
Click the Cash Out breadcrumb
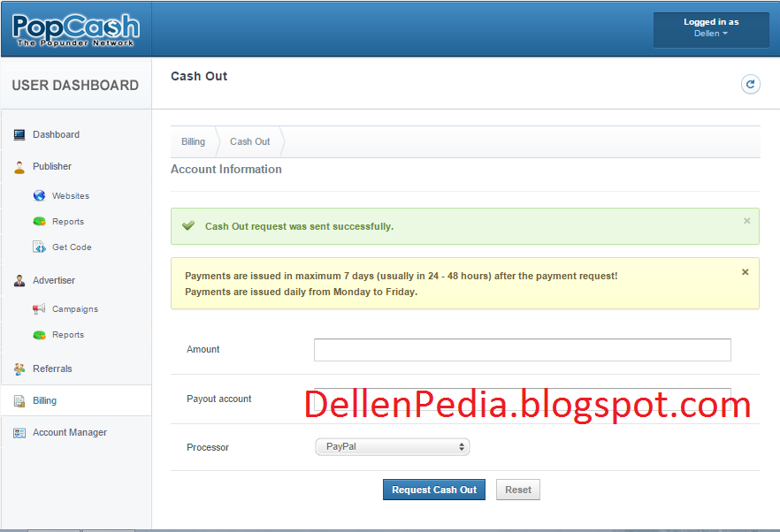tap(249, 141)
